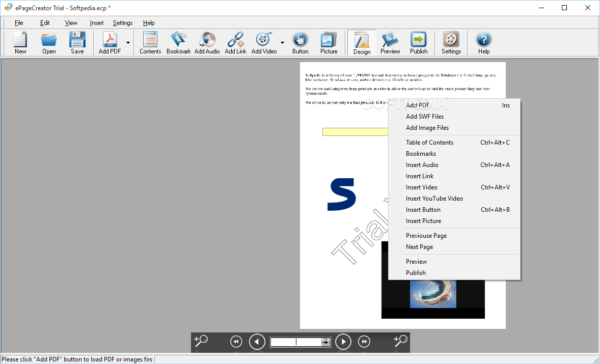Select Insert Link in context menu
The image size is (600, 364).
[454, 176]
